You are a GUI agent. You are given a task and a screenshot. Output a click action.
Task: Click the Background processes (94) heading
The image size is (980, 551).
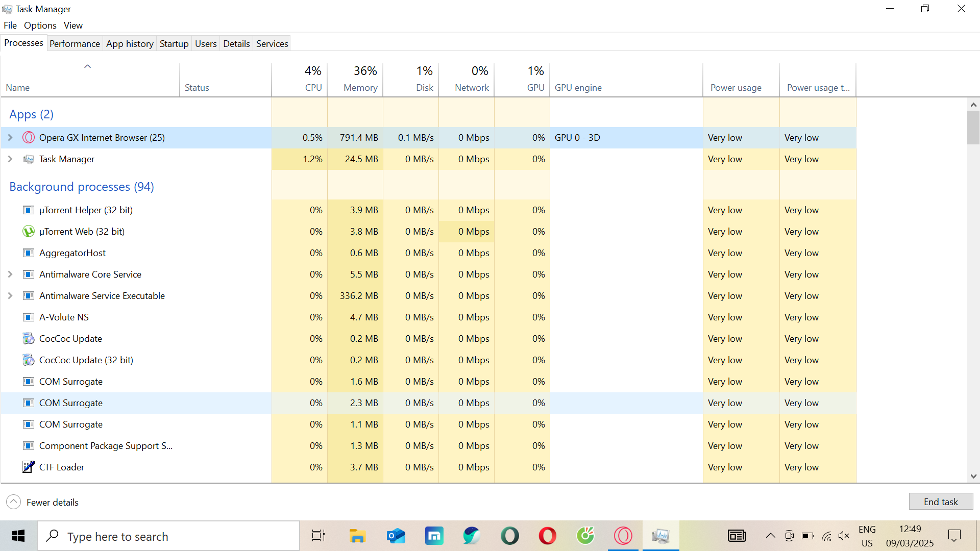pos(82,187)
